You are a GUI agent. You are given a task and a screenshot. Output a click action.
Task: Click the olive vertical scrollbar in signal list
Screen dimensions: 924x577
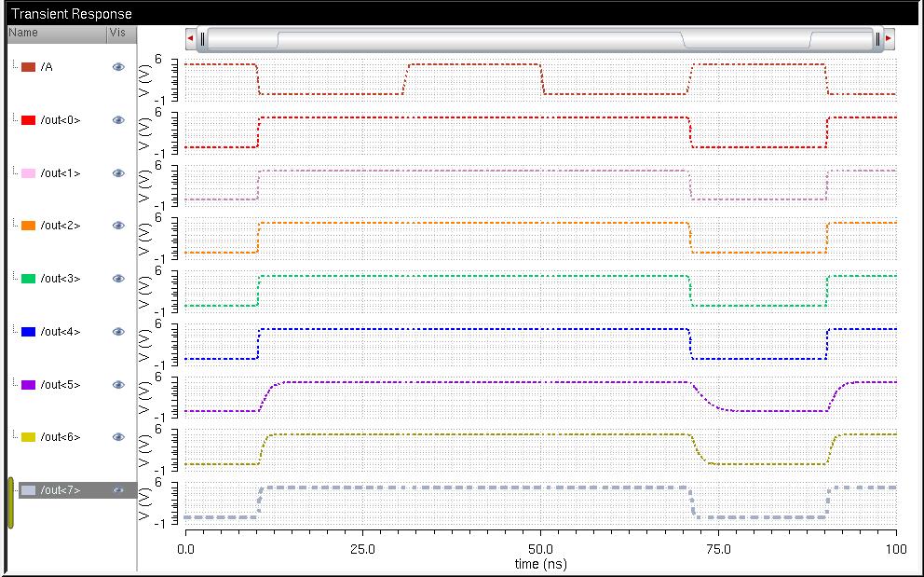click(10, 502)
